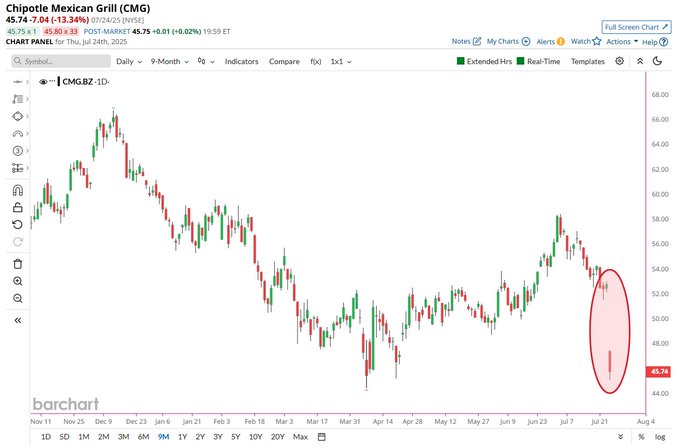
Task: Toggle the Extended Hrs checkbox
Action: point(461,61)
